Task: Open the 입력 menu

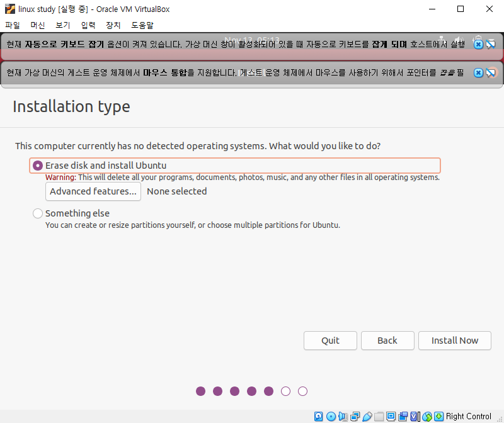Action: coord(88,25)
